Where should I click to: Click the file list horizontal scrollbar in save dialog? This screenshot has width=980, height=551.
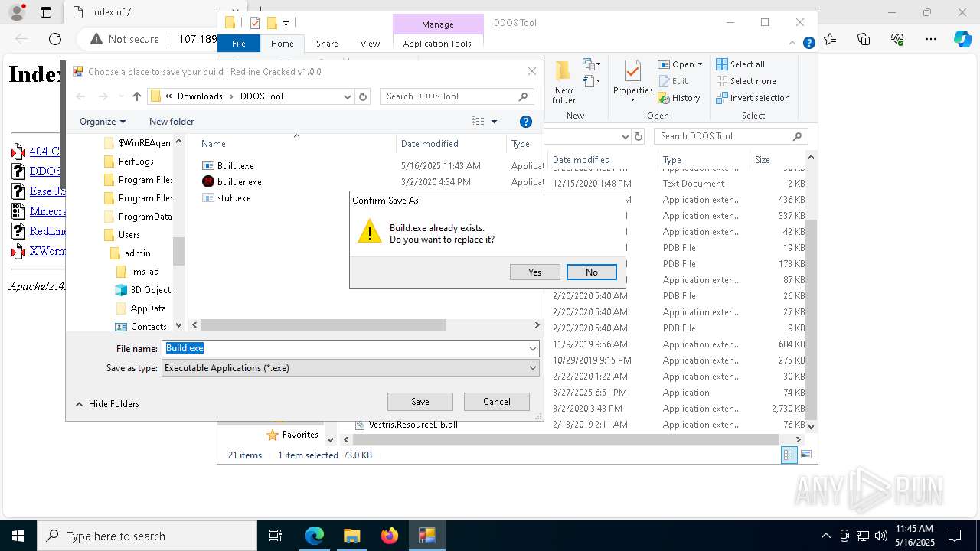click(322, 325)
